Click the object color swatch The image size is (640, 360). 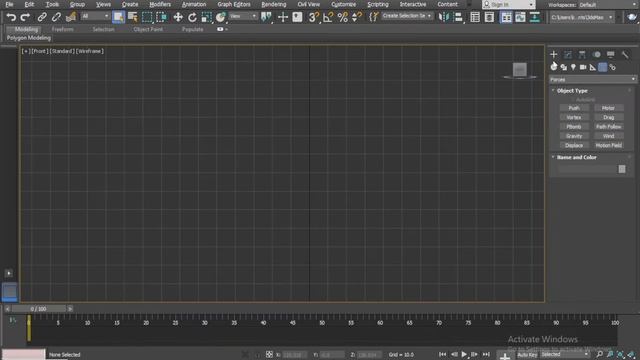point(622,169)
